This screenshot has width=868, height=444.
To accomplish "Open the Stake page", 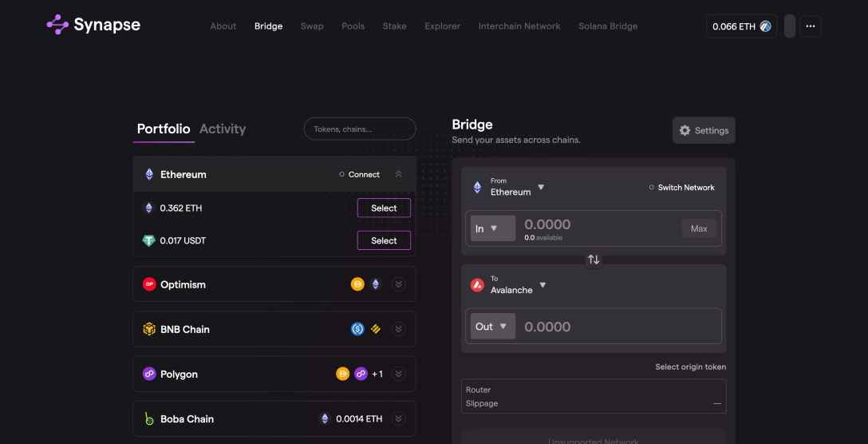I will point(395,26).
